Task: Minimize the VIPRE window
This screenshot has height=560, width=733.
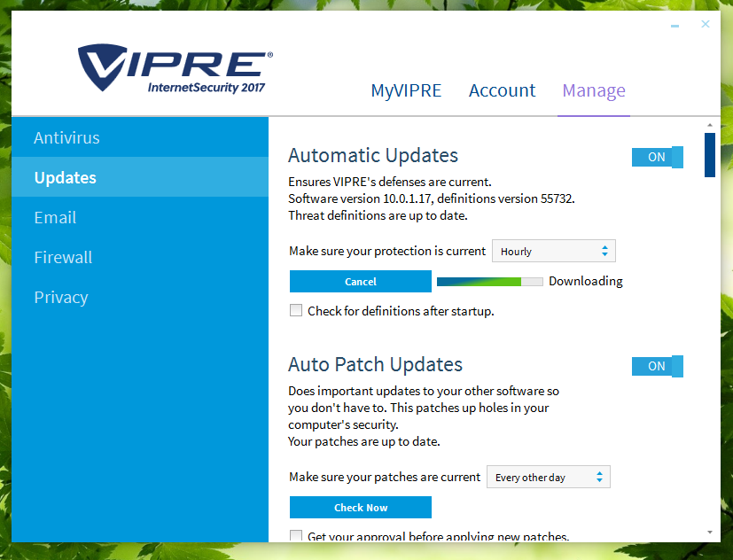Action: [x=676, y=25]
